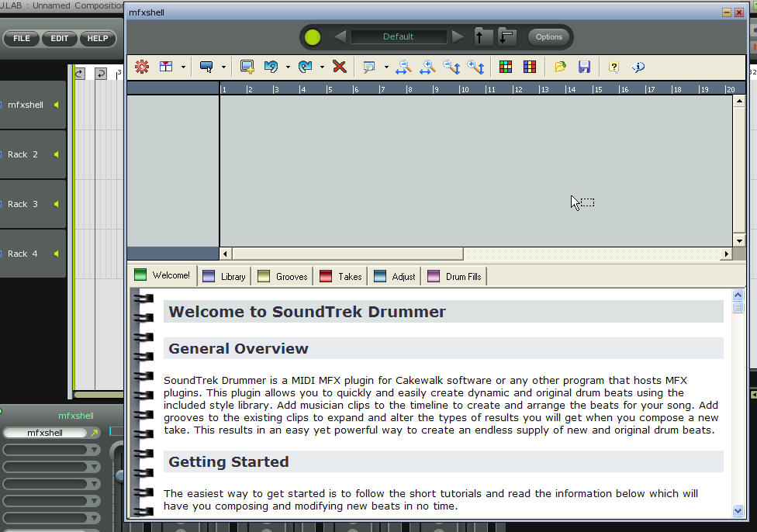Click timeline scroll right arrow
The image size is (757, 532).
(x=727, y=254)
